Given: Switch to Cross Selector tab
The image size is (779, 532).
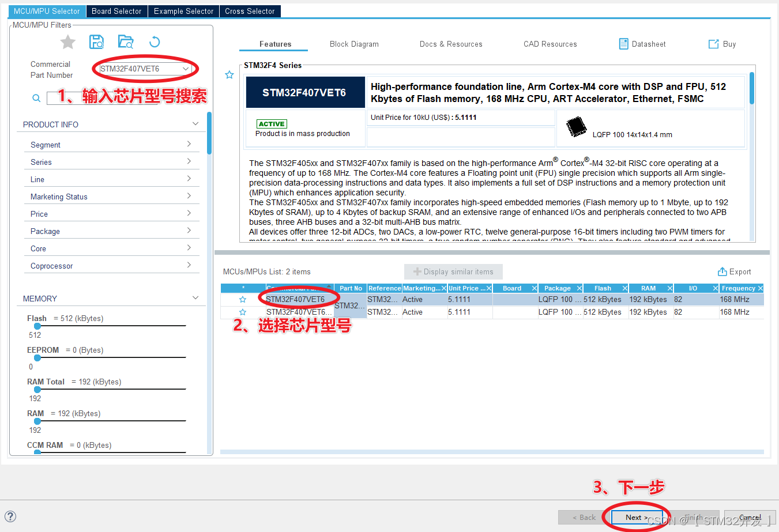Looking at the screenshot, I should (250, 11).
